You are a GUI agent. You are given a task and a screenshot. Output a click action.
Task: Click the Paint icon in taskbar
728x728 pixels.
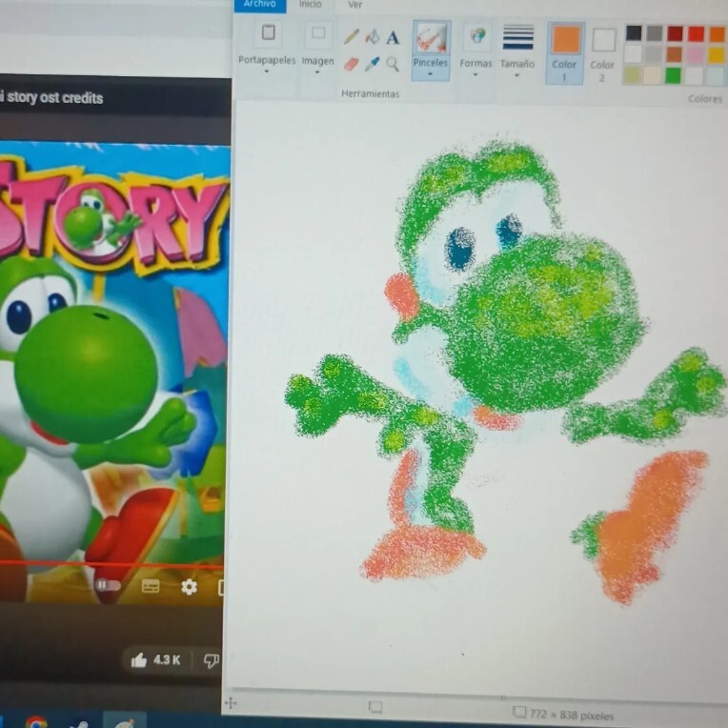(x=125, y=722)
